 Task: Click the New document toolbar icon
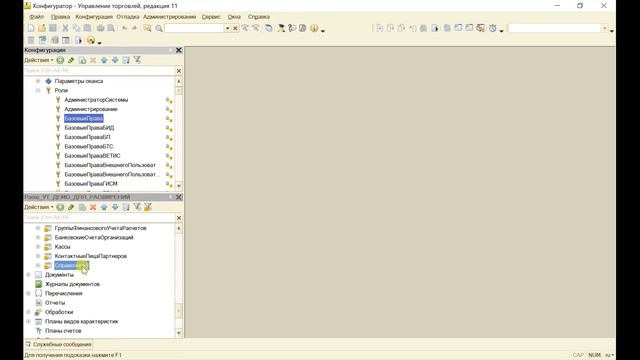(31, 28)
